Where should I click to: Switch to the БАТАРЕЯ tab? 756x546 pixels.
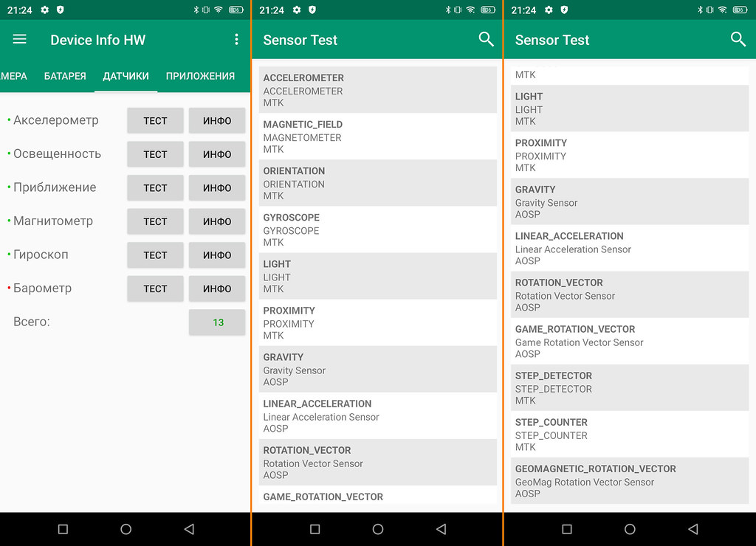[65, 76]
